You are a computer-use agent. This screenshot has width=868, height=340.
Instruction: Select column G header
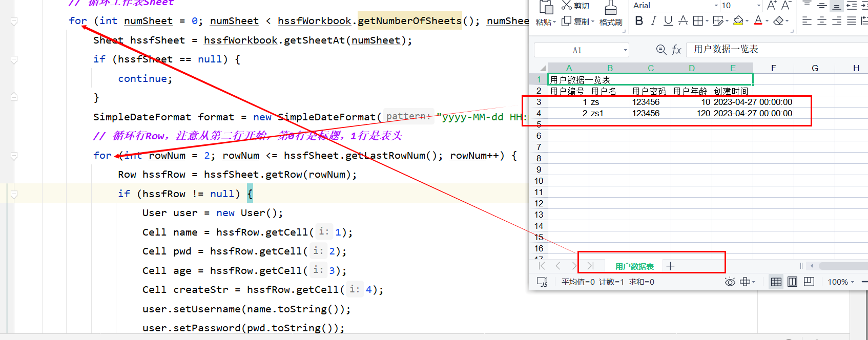tap(815, 68)
